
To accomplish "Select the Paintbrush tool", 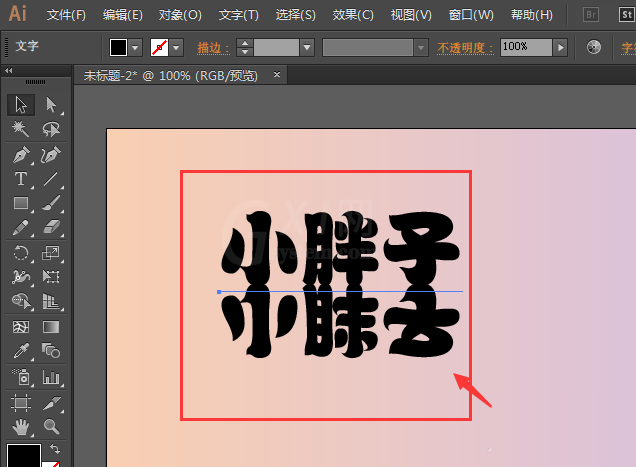I will (x=51, y=203).
